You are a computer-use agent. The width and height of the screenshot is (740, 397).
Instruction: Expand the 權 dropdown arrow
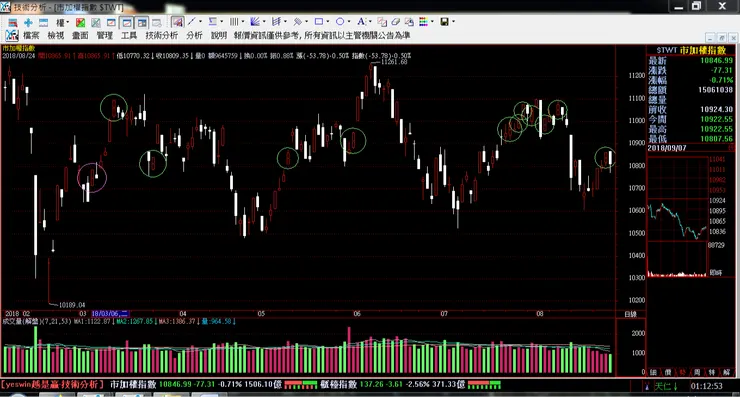[x=68, y=22]
